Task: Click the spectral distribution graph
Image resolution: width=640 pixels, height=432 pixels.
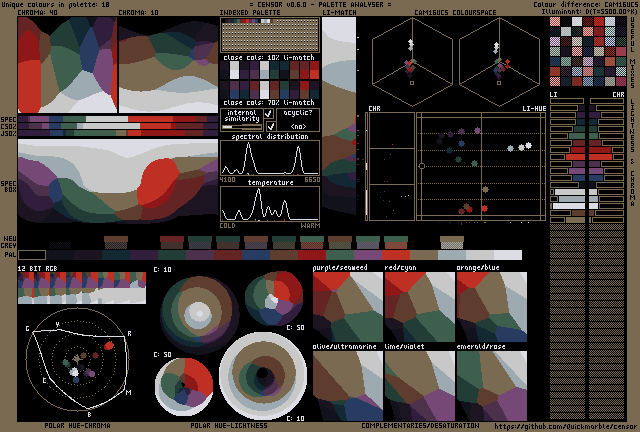Action: point(270,159)
